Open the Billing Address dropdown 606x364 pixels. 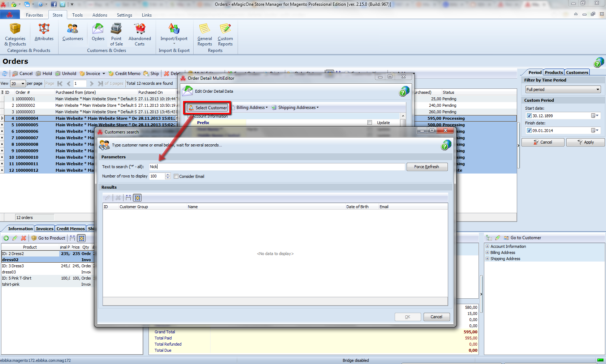(252, 108)
